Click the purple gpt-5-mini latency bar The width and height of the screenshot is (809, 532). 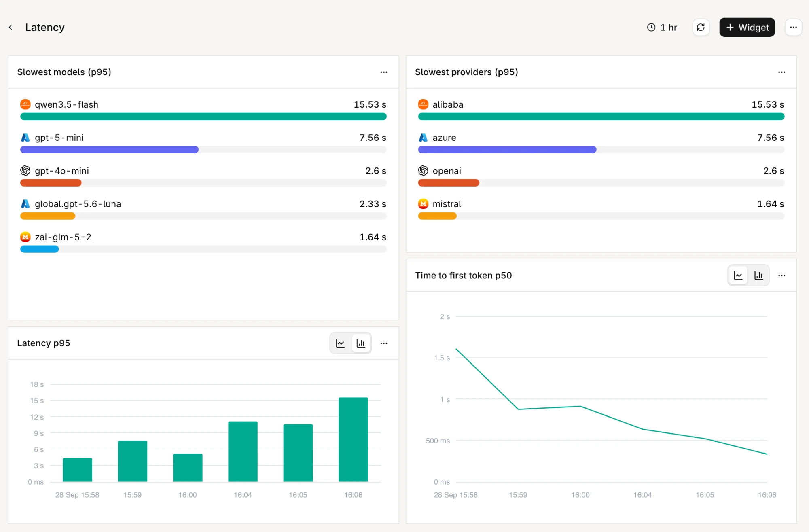click(109, 150)
